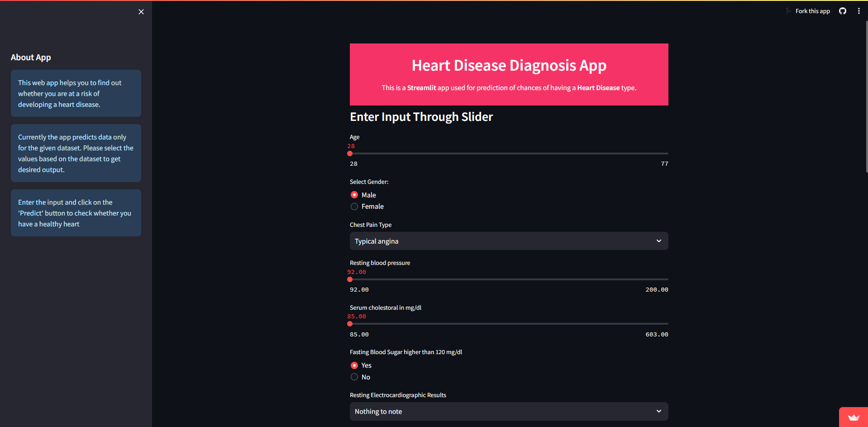The width and height of the screenshot is (868, 427).
Task: Click the Fork this app link
Action: [x=812, y=11]
